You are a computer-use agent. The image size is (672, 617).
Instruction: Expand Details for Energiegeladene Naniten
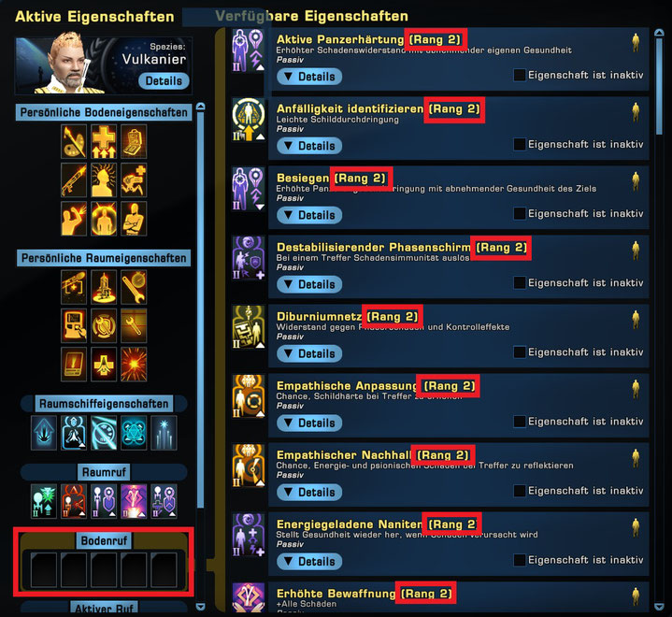(x=309, y=561)
